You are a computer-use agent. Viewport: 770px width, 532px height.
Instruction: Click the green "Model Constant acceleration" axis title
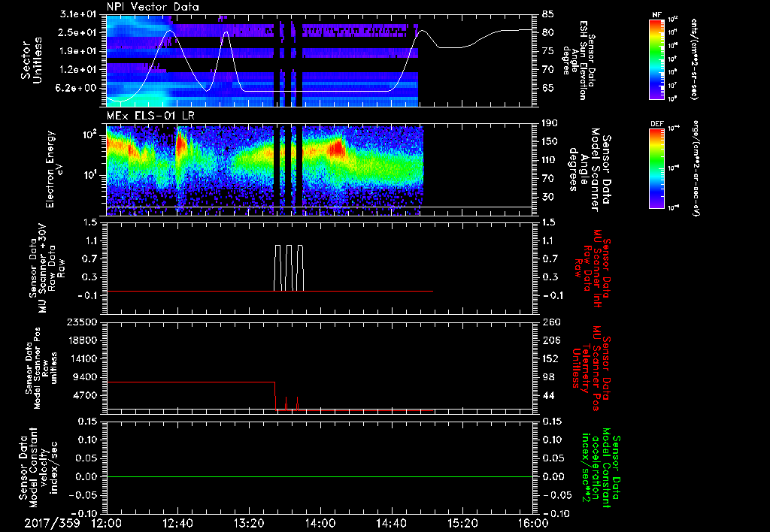600,469
